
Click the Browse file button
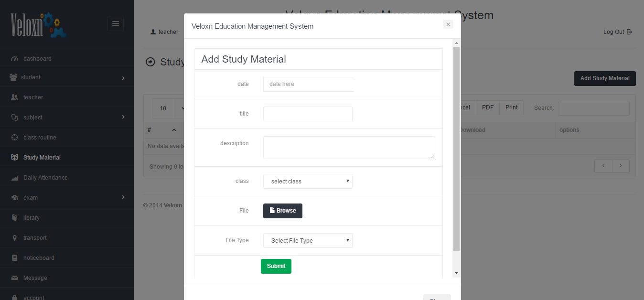[x=283, y=211]
